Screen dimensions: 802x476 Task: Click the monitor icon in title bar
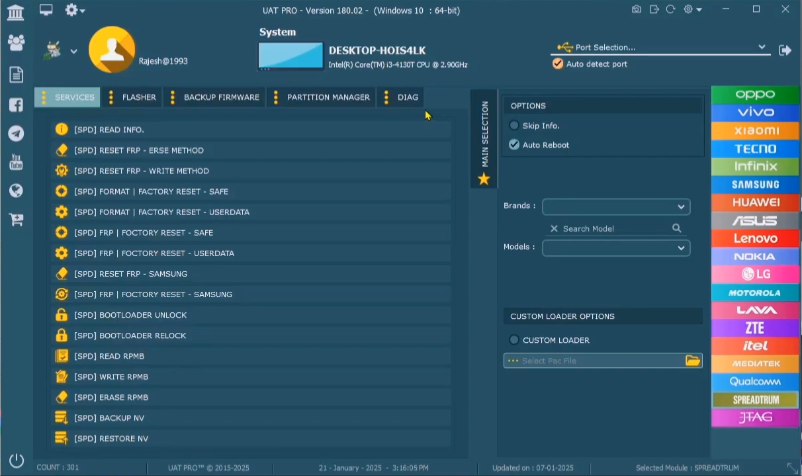(x=46, y=10)
